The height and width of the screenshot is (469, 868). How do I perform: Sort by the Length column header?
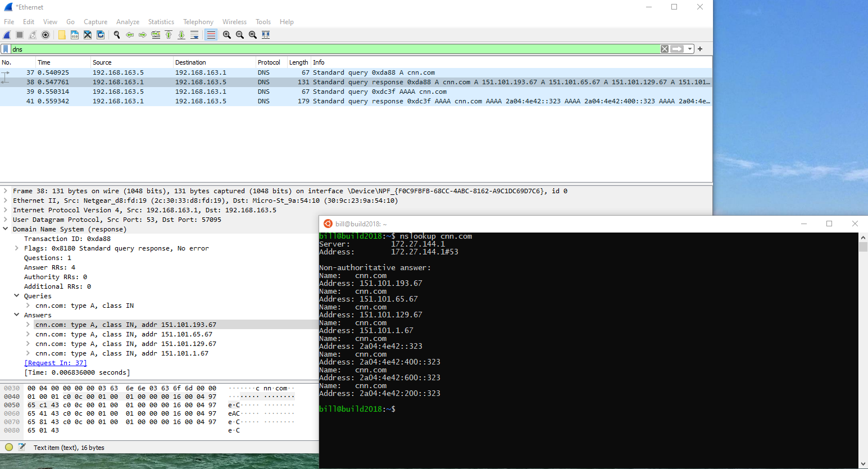[299, 62]
